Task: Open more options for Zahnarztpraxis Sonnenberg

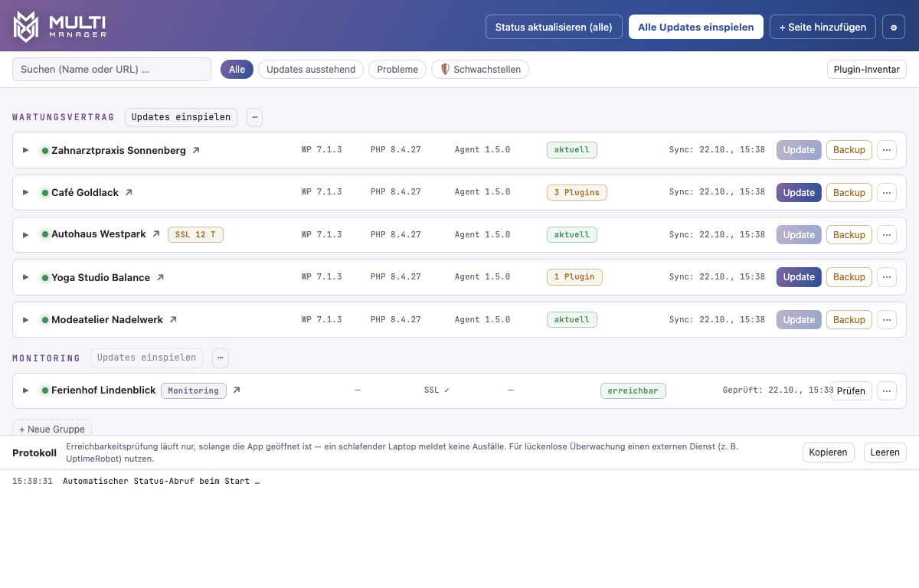Action: point(887,150)
